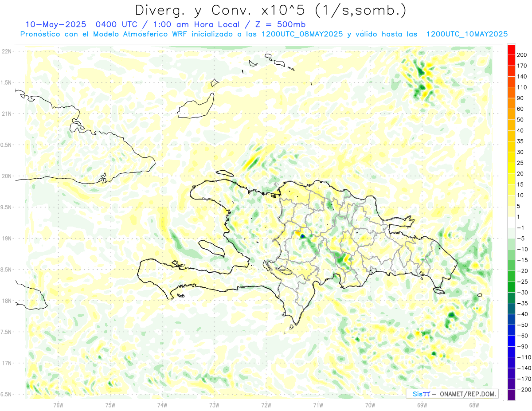Click the 71W longitude label
This screenshot has width=532, height=411.
pyautogui.click(x=318, y=404)
